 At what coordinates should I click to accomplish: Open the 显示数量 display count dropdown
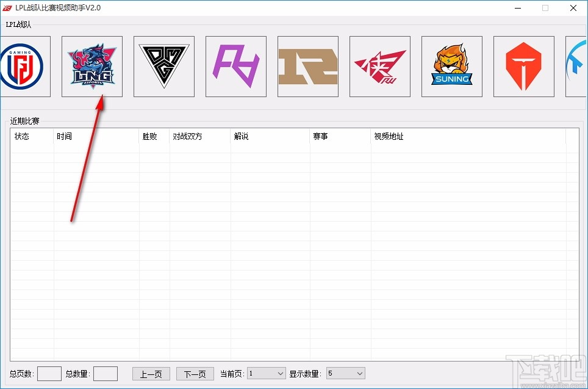[x=345, y=373]
